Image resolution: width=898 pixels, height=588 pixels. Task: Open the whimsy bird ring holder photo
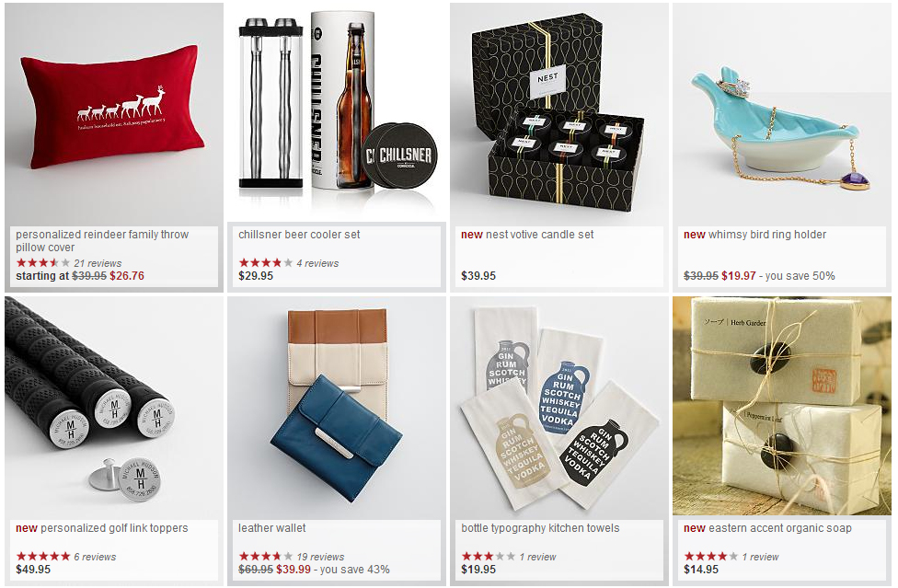(x=782, y=114)
